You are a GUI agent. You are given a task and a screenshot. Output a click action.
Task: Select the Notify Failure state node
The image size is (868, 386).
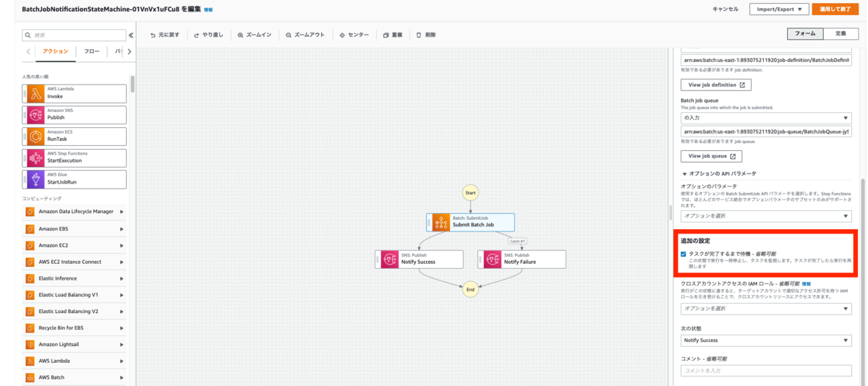522,259
